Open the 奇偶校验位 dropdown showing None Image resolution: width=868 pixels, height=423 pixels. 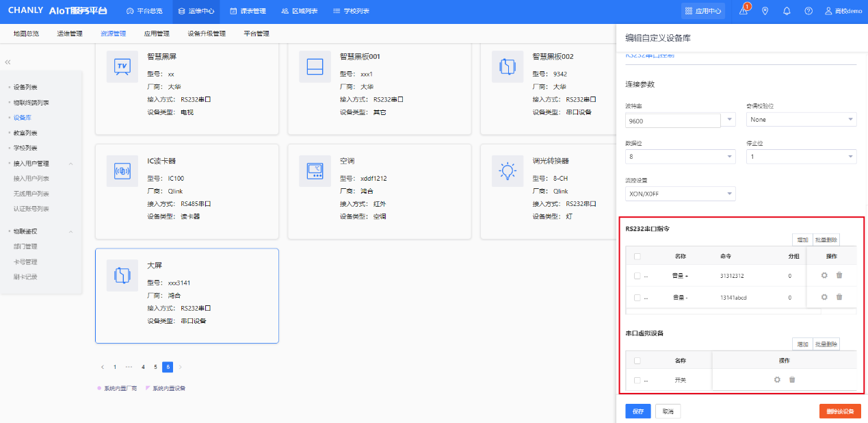point(801,120)
